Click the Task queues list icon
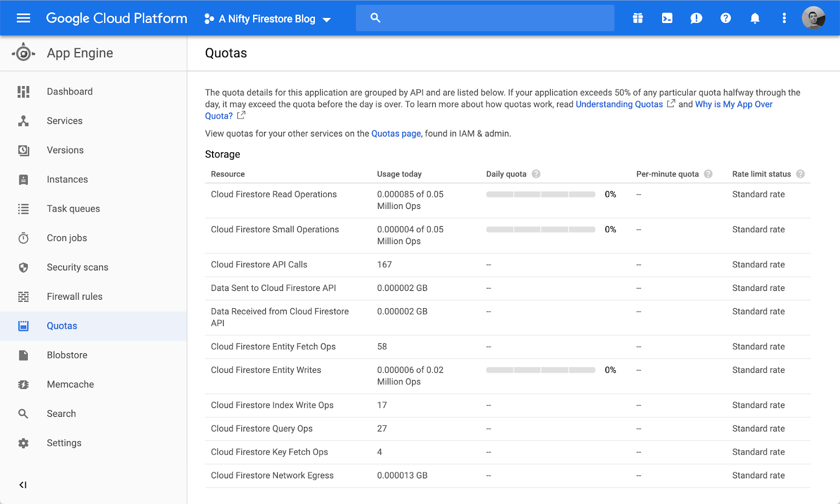The height and width of the screenshot is (504, 840). pyautogui.click(x=23, y=209)
